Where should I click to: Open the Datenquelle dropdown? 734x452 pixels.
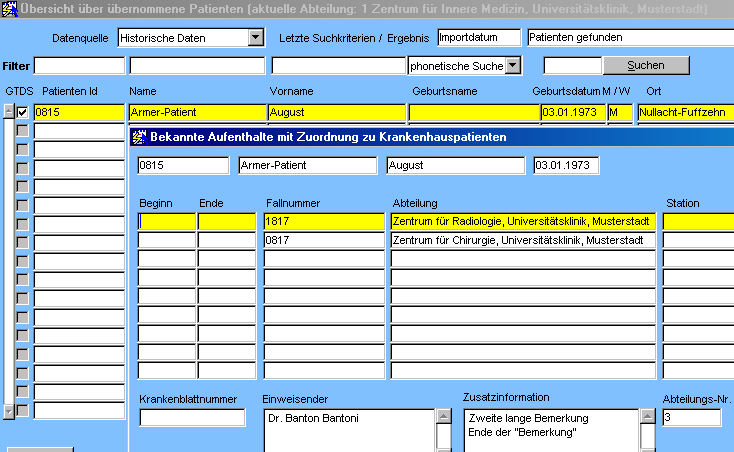(x=256, y=38)
